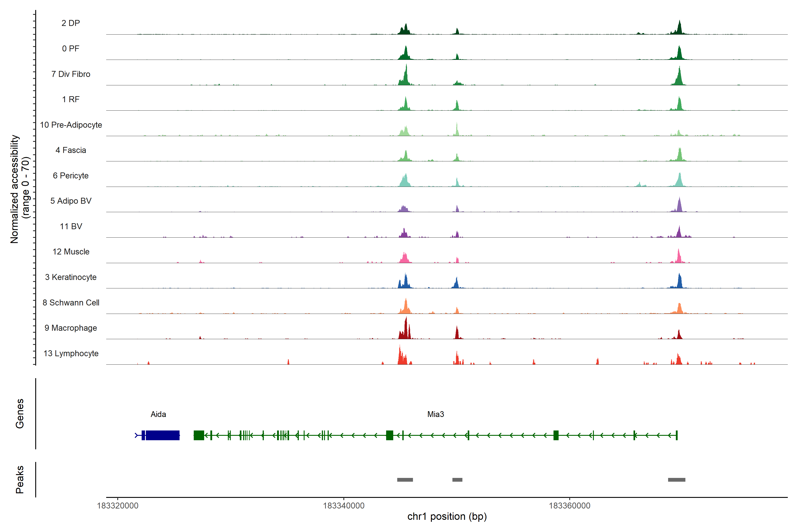Click the Peaks panel label
Screen dimensions: 798x532
point(20,479)
